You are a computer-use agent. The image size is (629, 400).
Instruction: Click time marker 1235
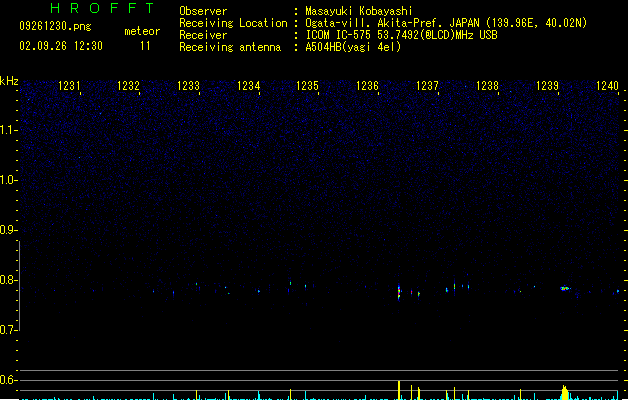(x=307, y=86)
